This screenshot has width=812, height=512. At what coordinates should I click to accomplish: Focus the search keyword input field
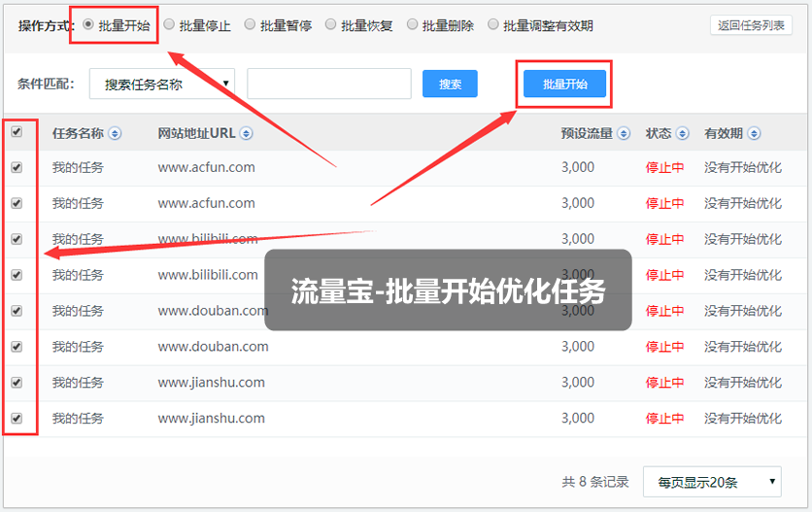tap(329, 84)
